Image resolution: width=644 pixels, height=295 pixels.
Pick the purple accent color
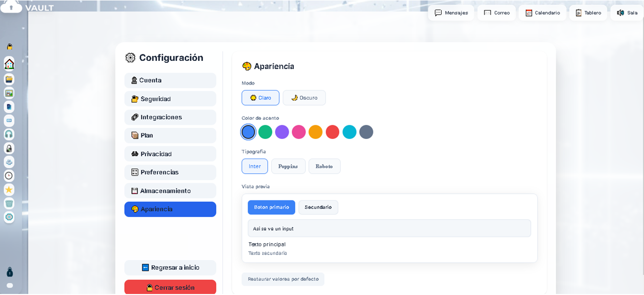(x=282, y=132)
